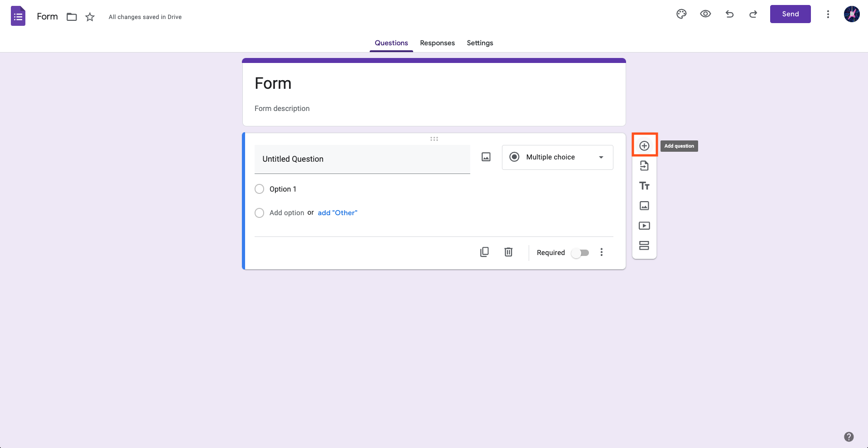Open the Customize theme palette
Image resolution: width=868 pixels, height=448 pixels.
[681, 14]
